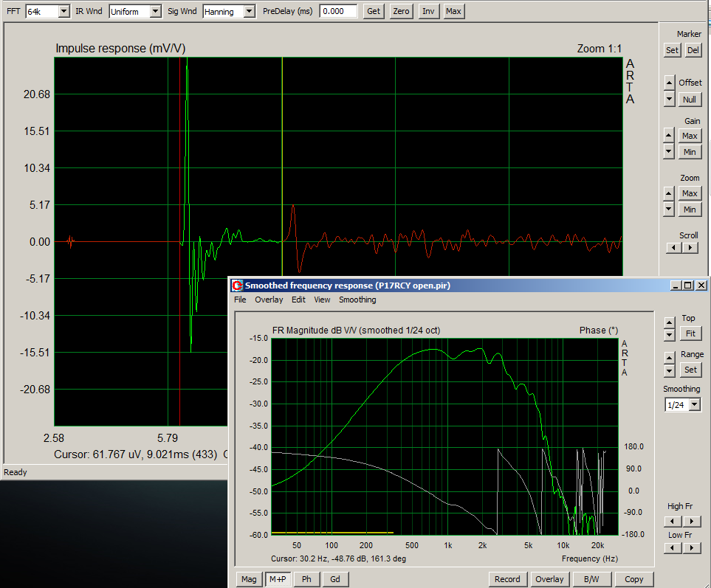Screen dimensions: 711x588
Task: Switch to Gd group delay view
Action: (x=335, y=579)
